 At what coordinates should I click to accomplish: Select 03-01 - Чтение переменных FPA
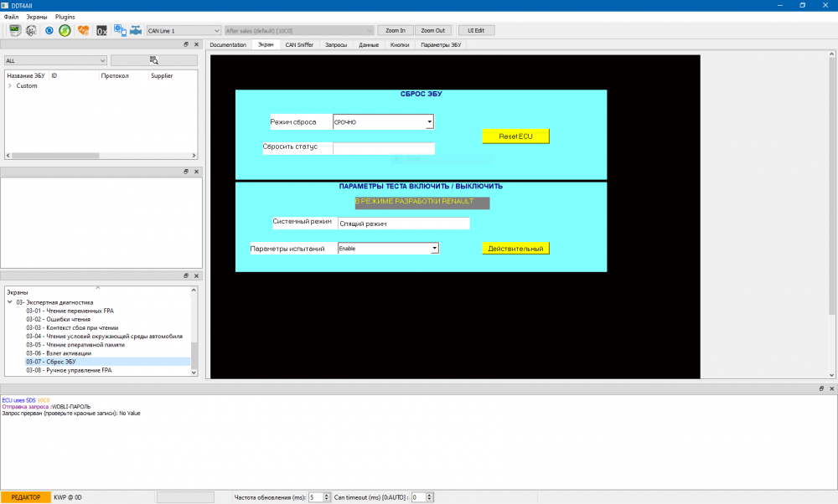click(x=70, y=311)
